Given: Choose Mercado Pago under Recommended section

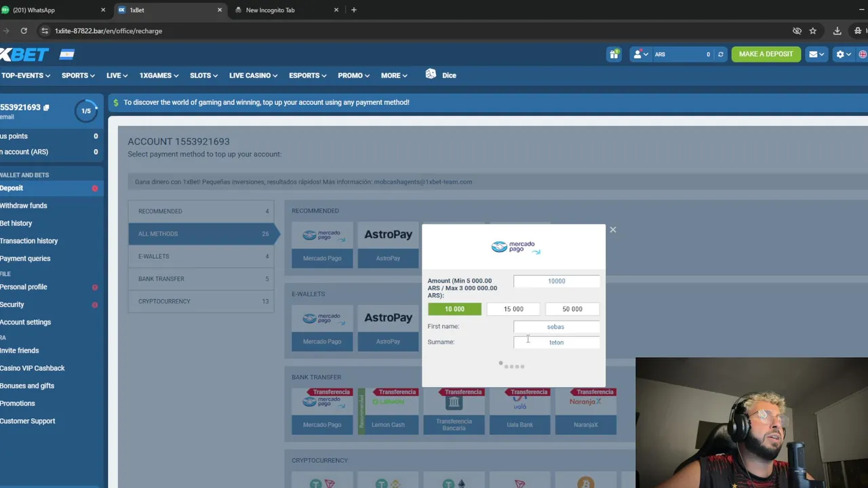Looking at the screenshot, I should click(x=322, y=245).
